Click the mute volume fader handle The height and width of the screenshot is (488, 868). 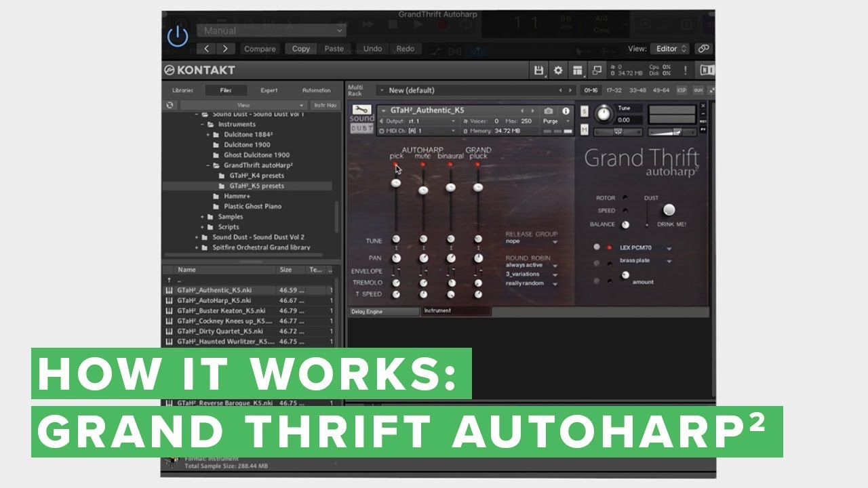[x=423, y=190]
